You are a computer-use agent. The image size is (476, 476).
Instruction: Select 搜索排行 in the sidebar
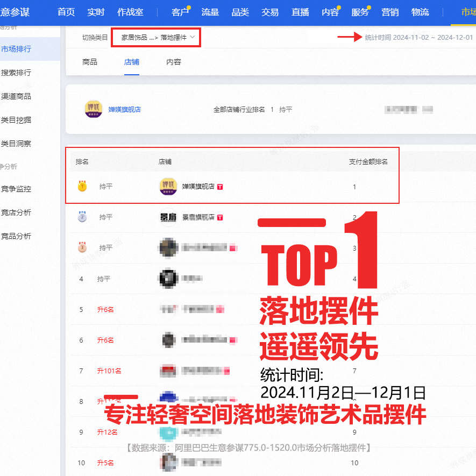(16, 73)
